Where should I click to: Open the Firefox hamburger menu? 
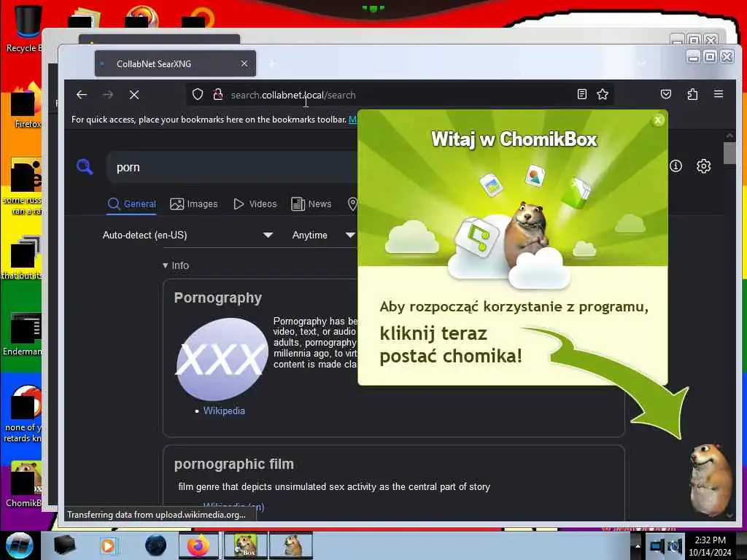(719, 94)
